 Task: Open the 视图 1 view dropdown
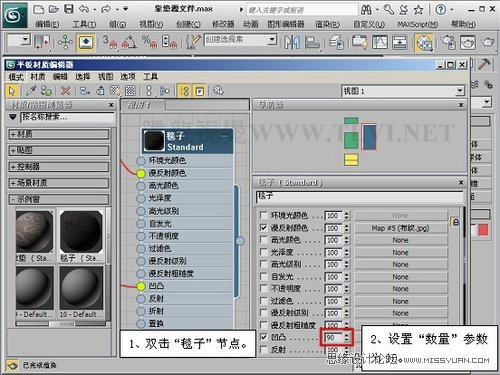pyautogui.click(x=460, y=91)
